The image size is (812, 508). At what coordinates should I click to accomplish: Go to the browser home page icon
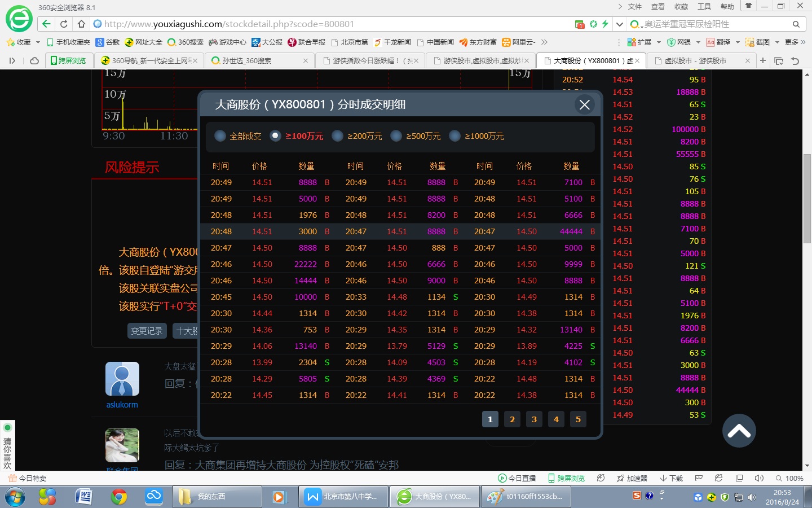[81, 24]
